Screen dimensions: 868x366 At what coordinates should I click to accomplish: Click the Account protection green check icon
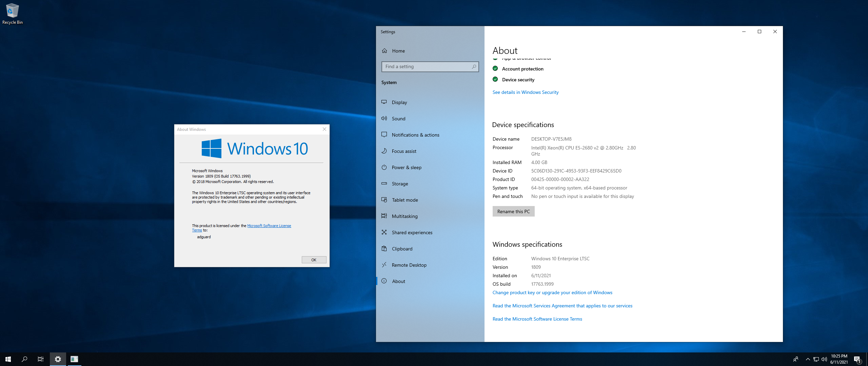tap(495, 68)
